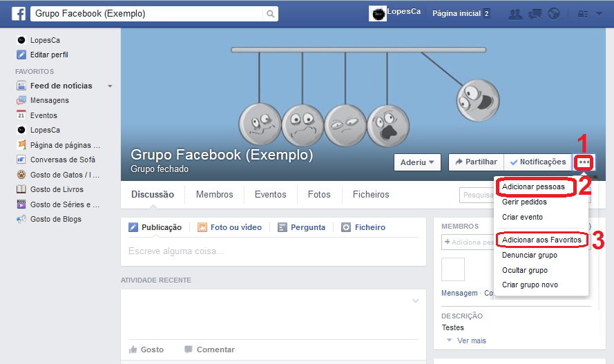This screenshot has height=364, width=614.
Task: Expand the recent activity post chevron
Action: (416, 301)
